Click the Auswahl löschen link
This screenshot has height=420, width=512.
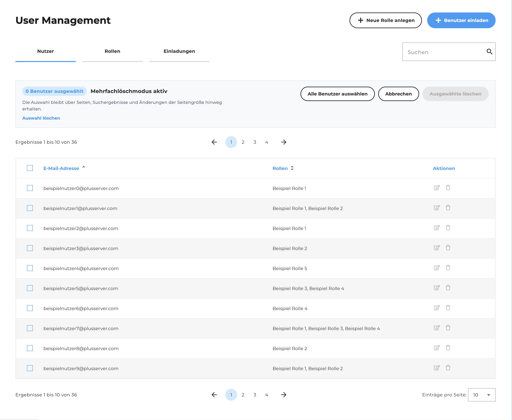point(41,118)
